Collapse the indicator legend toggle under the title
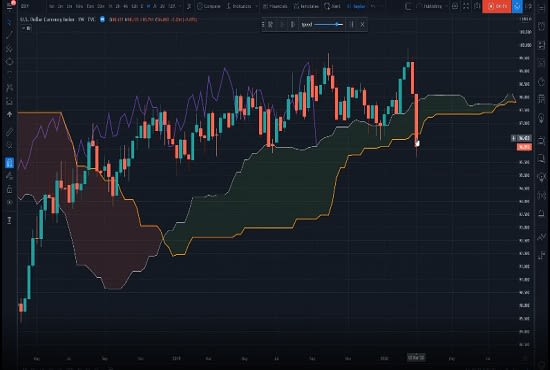The image size is (550, 370). point(26,28)
